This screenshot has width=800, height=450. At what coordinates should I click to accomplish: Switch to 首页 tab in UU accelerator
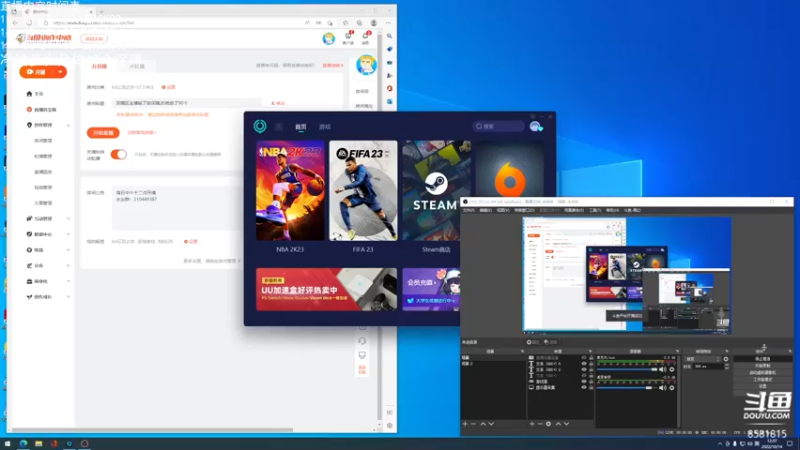301,127
